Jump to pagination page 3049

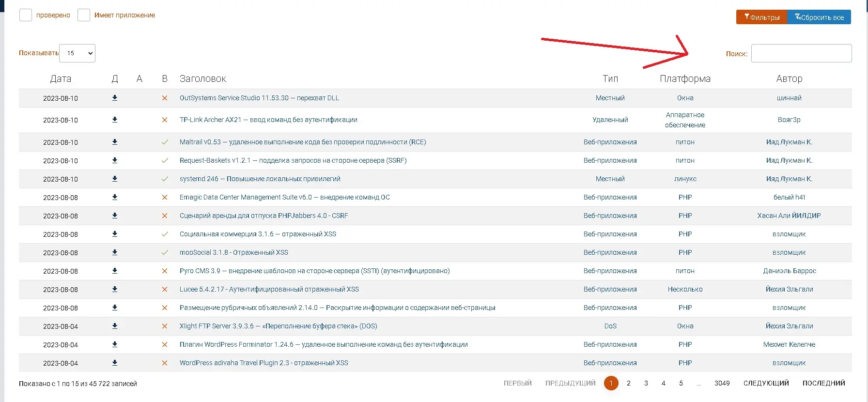pos(722,383)
